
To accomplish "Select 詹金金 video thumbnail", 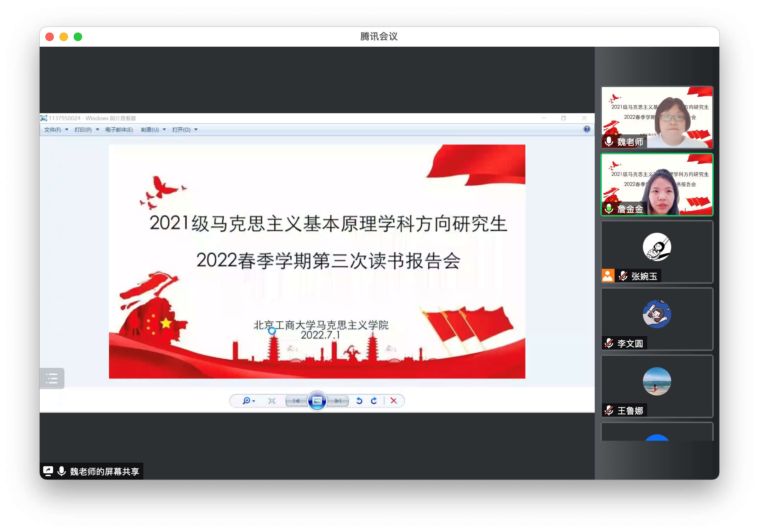I will click(x=657, y=185).
